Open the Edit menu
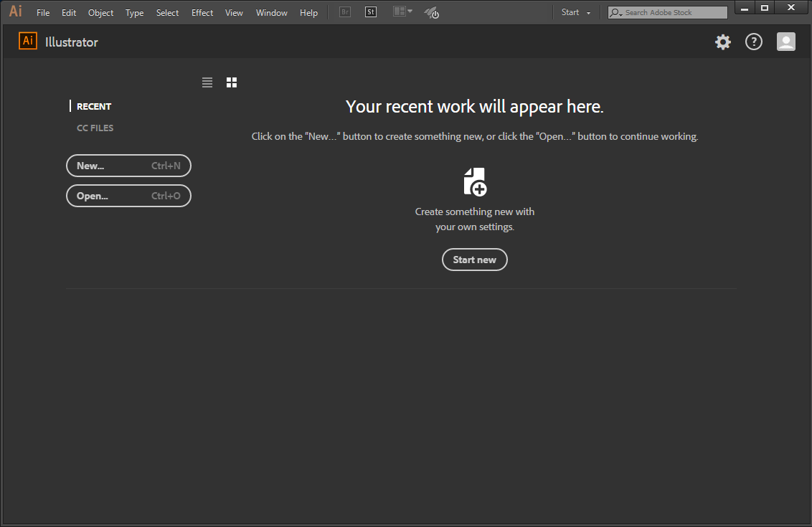The image size is (812, 527). coord(69,12)
